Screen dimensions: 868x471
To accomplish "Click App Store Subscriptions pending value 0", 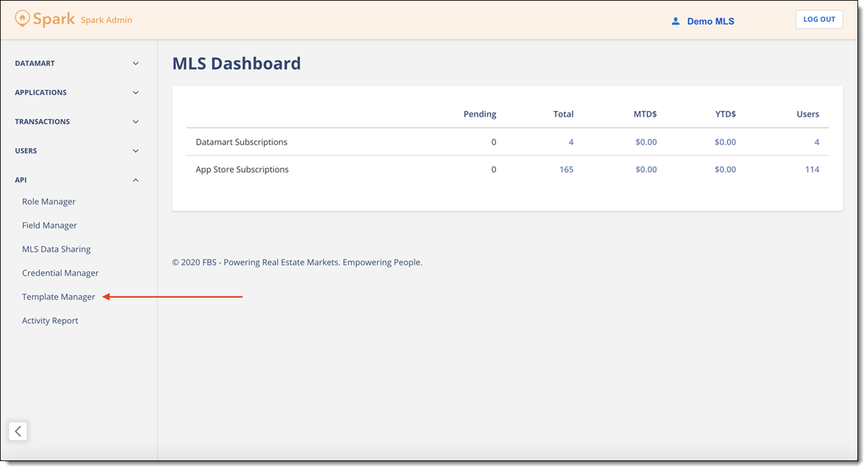I will point(494,170).
